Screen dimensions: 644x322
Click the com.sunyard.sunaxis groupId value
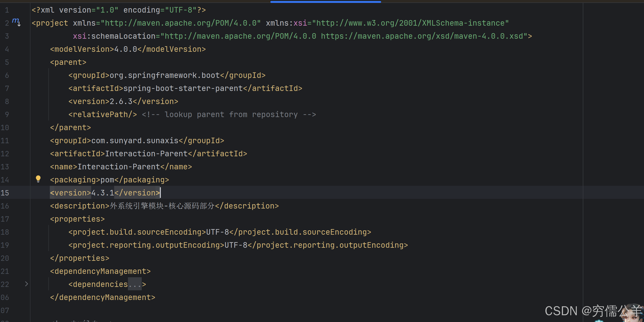135,141
